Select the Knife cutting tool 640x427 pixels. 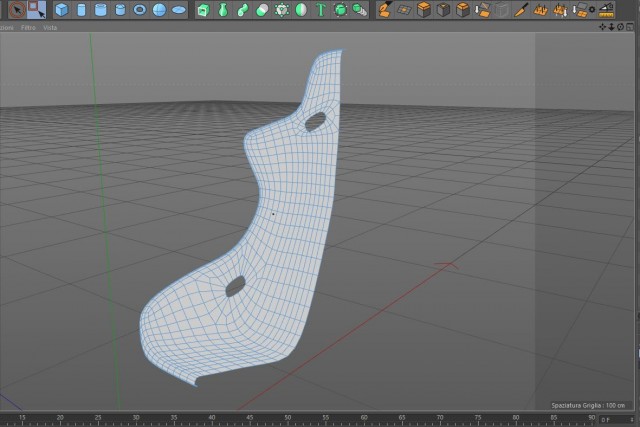pyautogui.click(x=521, y=10)
